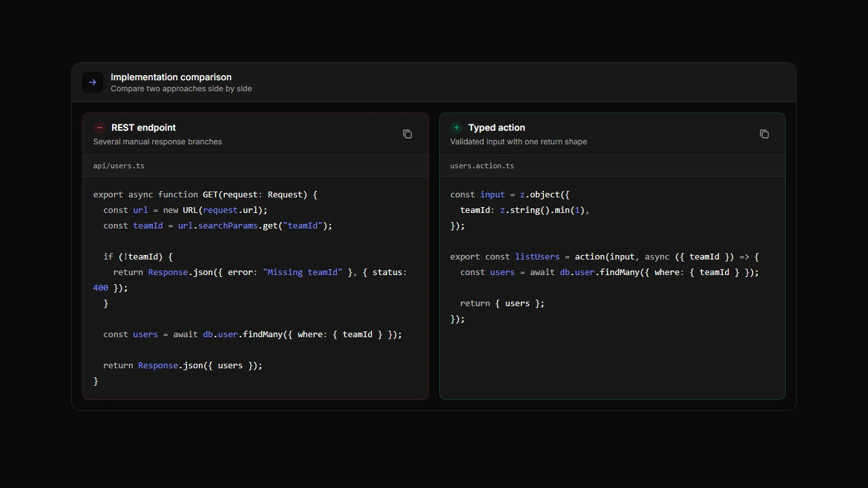Screen dimensions: 868x488
Task: Click the green plus icon on Typed action
Action: 457,128
